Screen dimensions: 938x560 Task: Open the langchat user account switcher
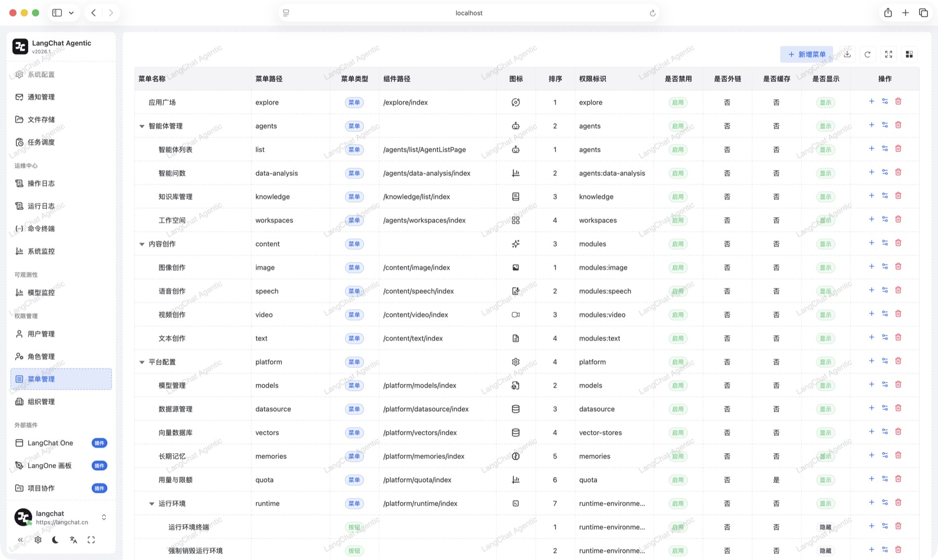(61, 517)
